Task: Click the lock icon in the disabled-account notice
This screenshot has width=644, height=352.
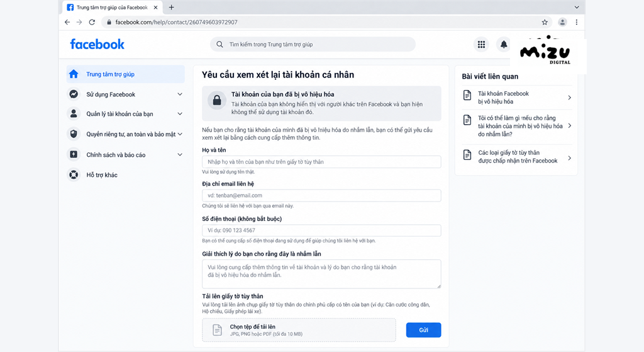Action: click(217, 100)
